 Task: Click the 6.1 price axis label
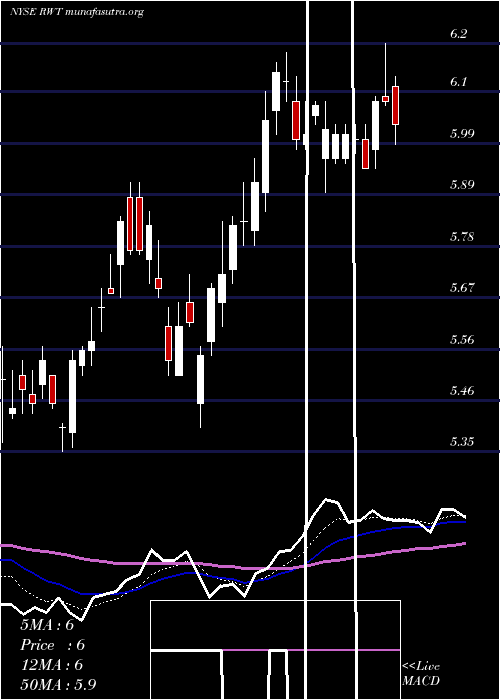[x=458, y=82]
